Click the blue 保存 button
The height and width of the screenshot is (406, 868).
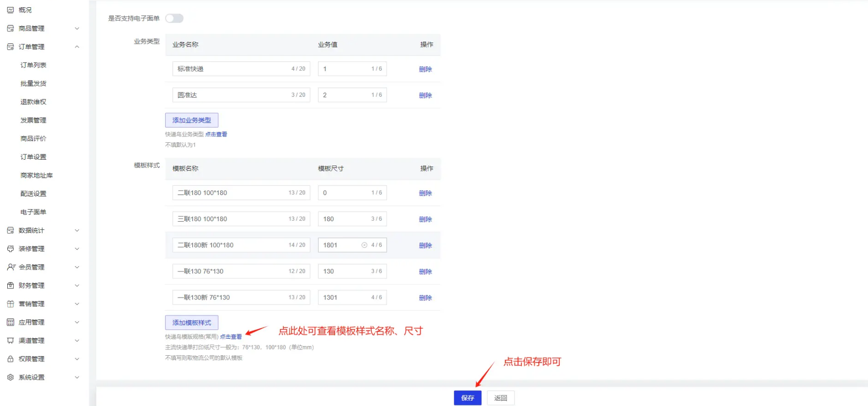(467, 398)
